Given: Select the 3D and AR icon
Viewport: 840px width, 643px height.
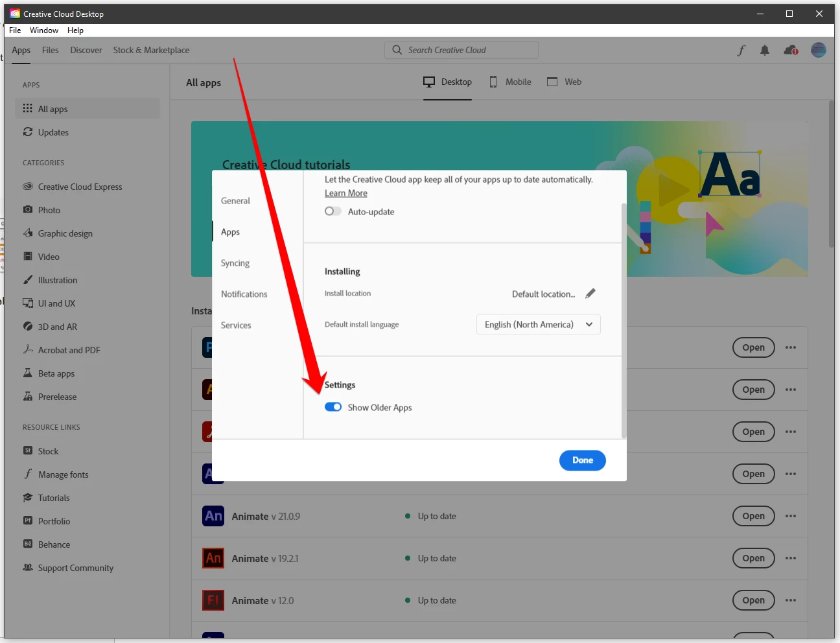Looking at the screenshot, I should [28, 326].
